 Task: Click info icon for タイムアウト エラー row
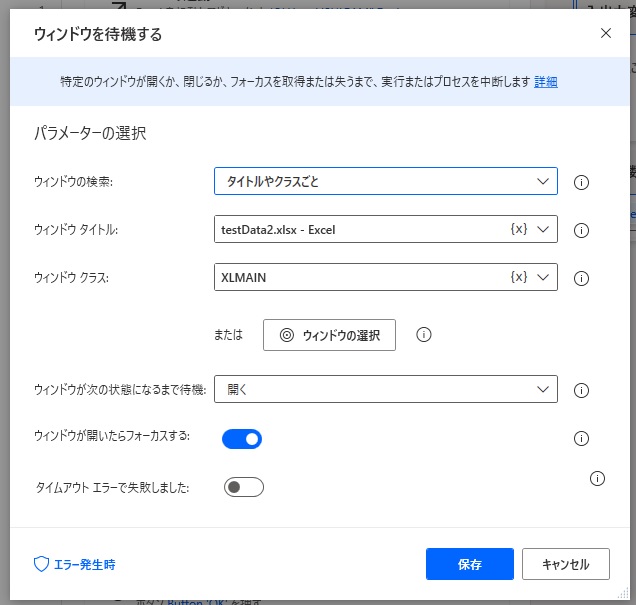click(x=598, y=479)
